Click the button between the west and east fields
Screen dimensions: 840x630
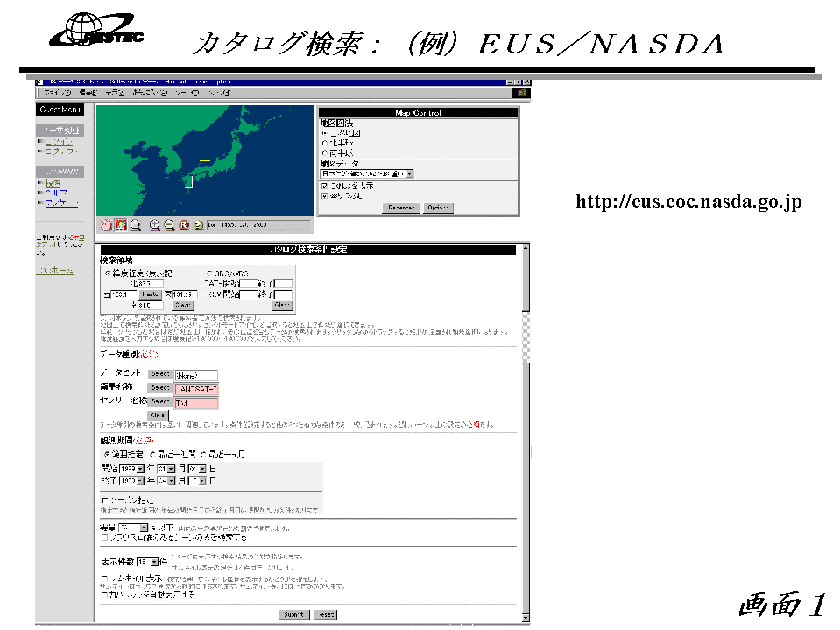point(150,294)
